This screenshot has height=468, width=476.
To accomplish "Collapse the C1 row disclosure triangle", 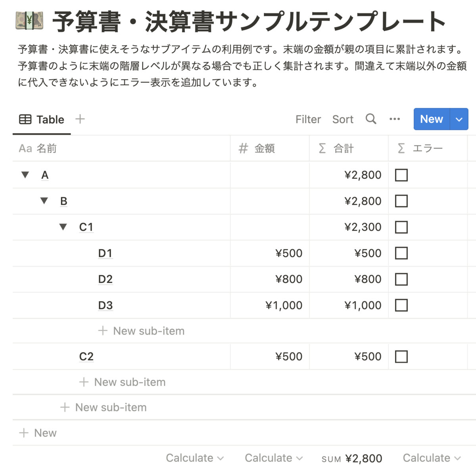I will 63,227.
